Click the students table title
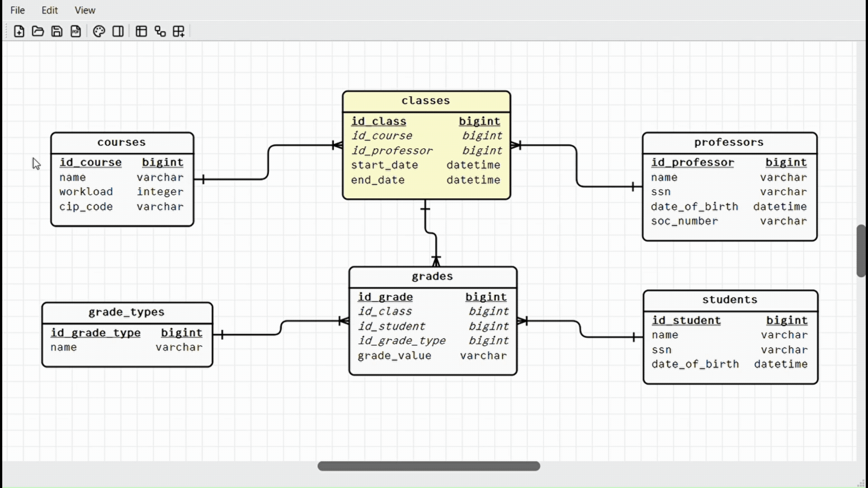868x488 pixels. coord(730,300)
